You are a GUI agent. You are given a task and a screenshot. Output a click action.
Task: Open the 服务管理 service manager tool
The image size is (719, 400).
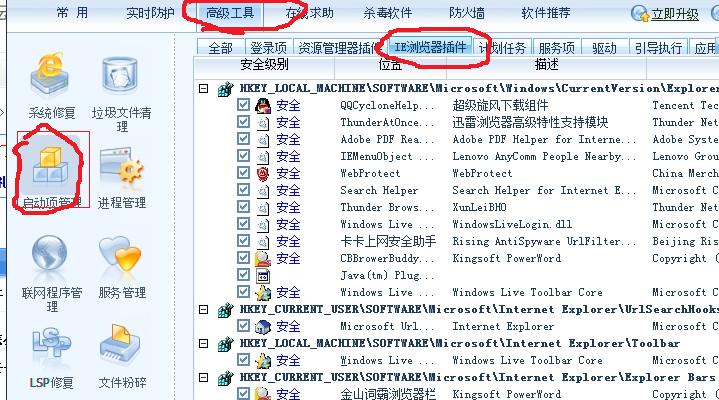tap(122, 267)
